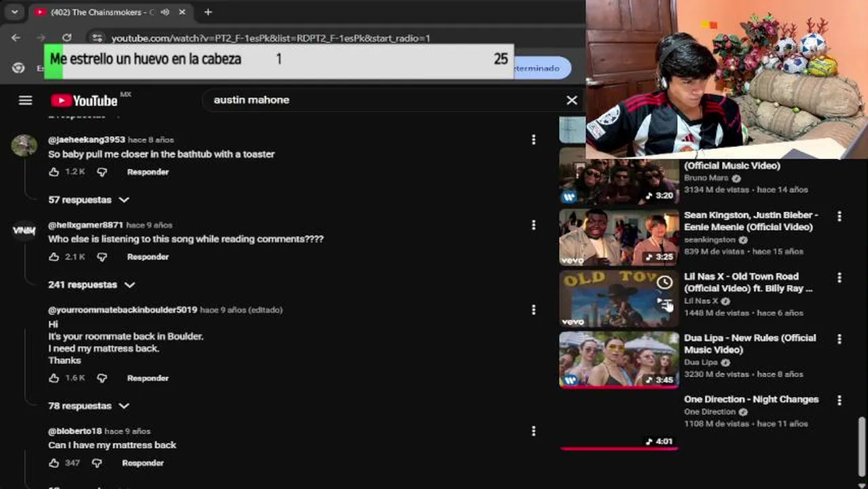Open more options for Old Town Road video
Image resolution: width=868 pixels, height=489 pixels.
click(x=839, y=278)
